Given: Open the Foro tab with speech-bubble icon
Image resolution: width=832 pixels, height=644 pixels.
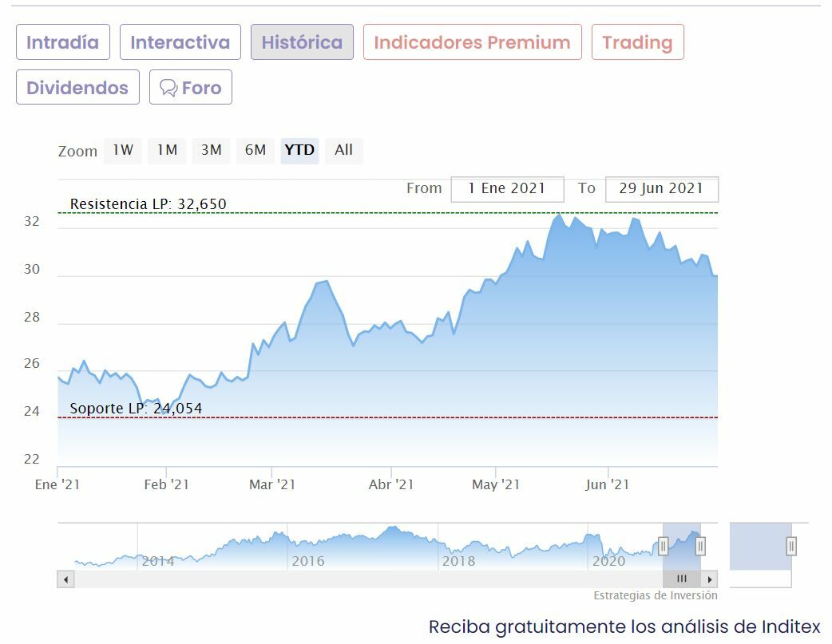Looking at the screenshot, I should click(x=191, y=88).
